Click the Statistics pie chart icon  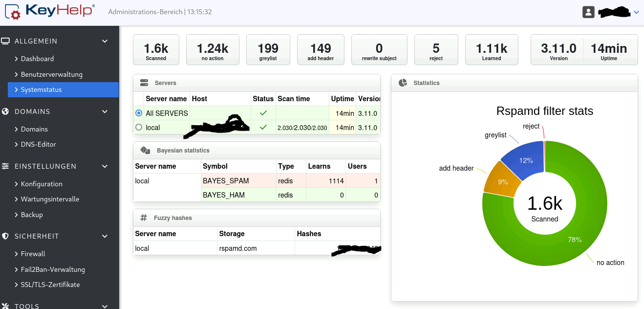click(403, 83)
